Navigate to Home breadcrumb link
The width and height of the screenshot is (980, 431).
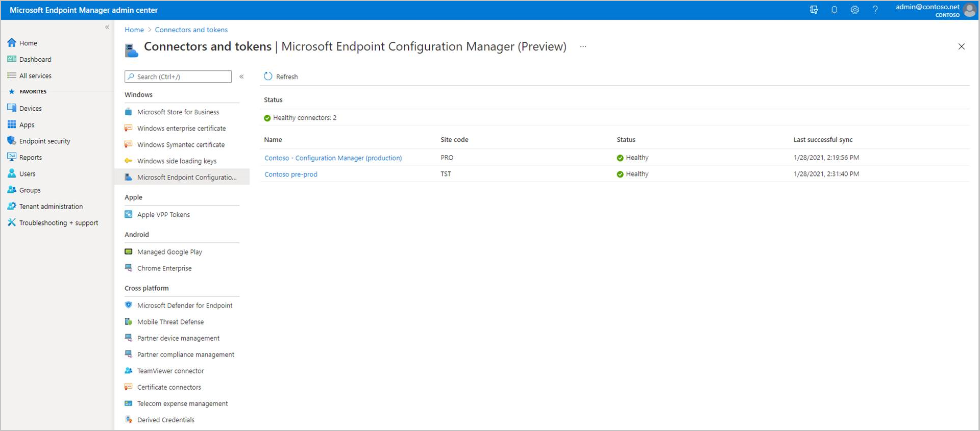pos(134,30)
